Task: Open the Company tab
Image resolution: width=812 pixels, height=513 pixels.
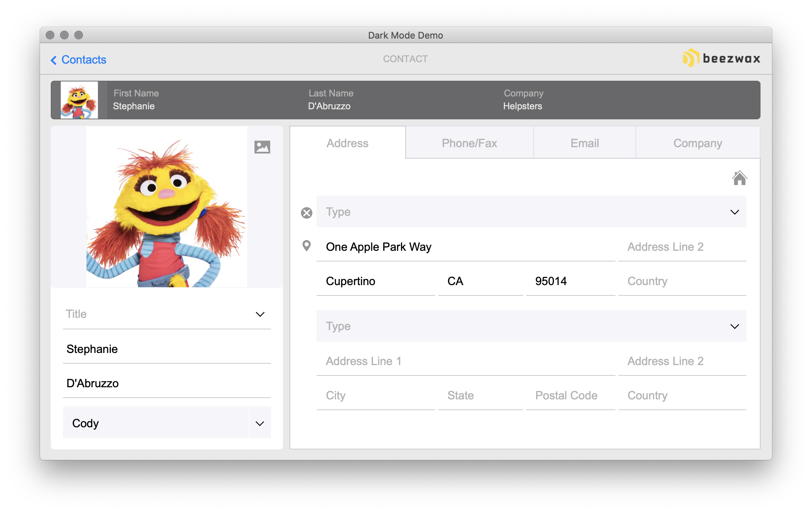Action: (698, 143)
